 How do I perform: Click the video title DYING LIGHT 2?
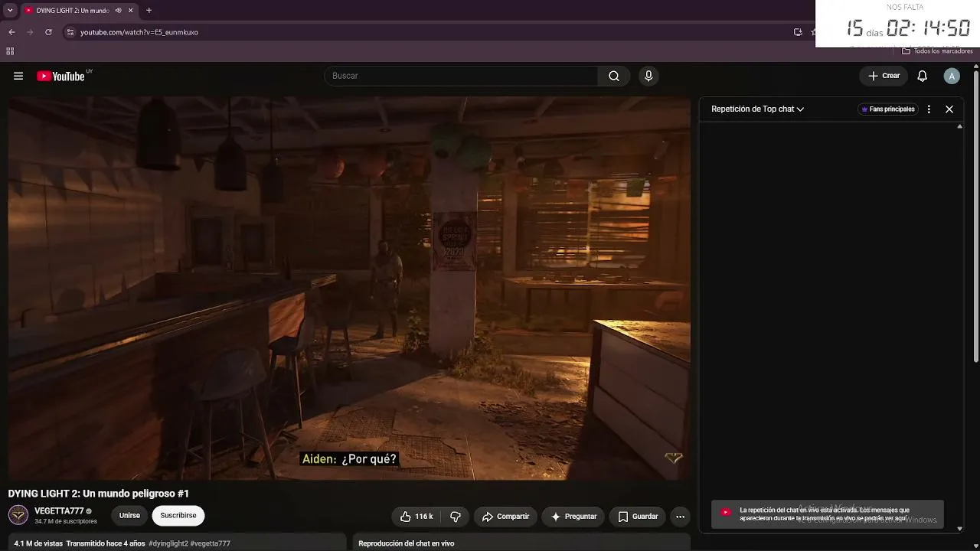[x=99, y=494]
